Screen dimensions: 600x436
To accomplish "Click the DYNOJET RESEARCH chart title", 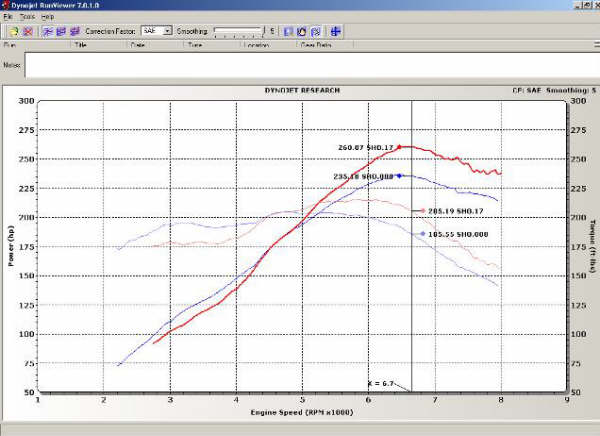I will tap(302, 90).
